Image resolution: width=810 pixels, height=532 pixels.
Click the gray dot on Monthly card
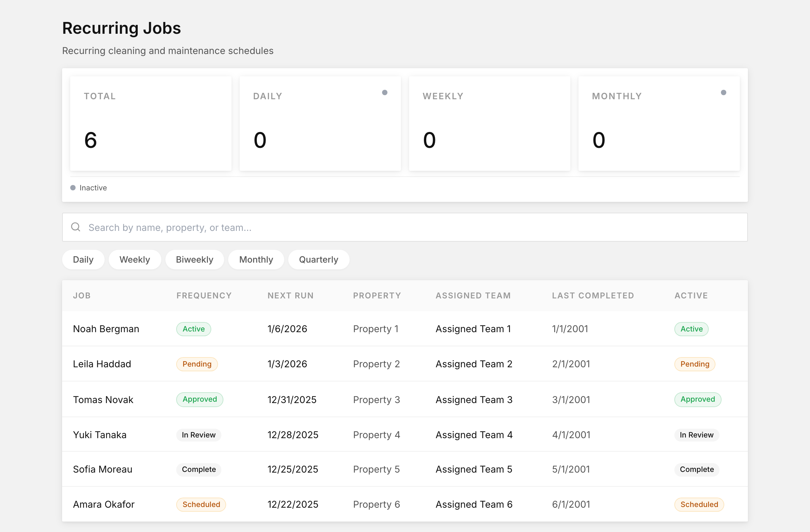coord(724,92)
